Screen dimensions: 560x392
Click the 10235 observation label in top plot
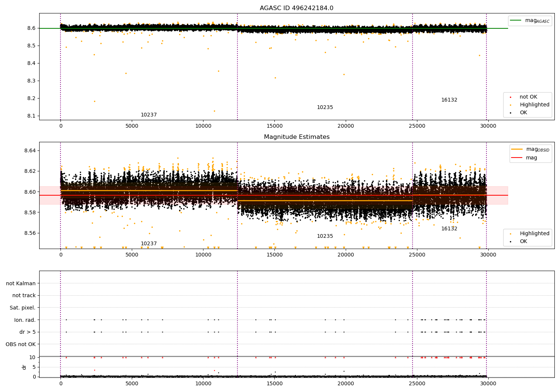(x=325, y=108)
